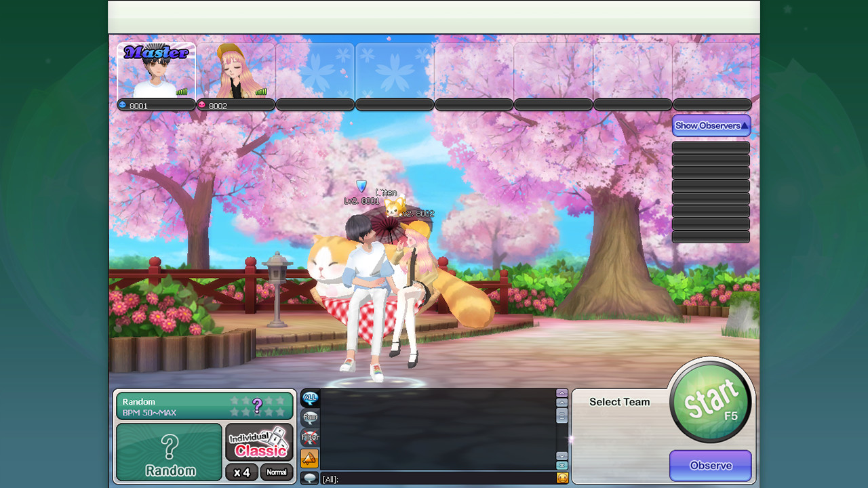Viewport: 868px width, 488px height.
Task: Select player 8002's portrait slot
Action: 235,71
